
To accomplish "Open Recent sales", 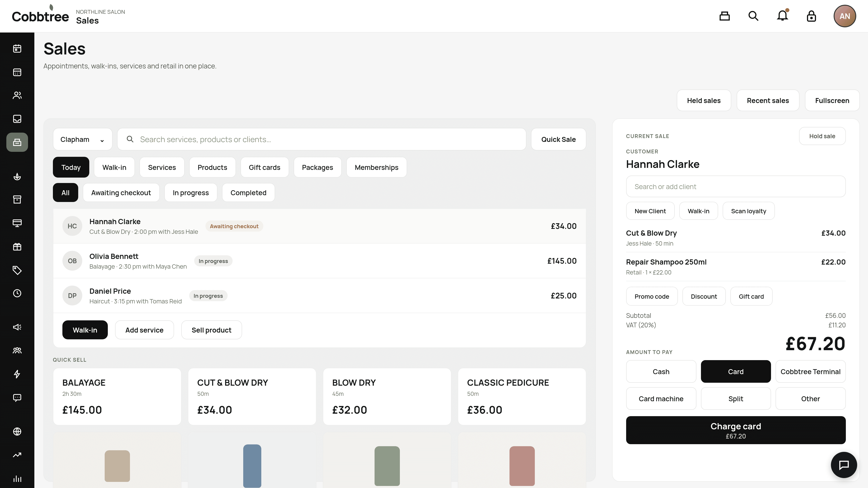I will [768, 100].
